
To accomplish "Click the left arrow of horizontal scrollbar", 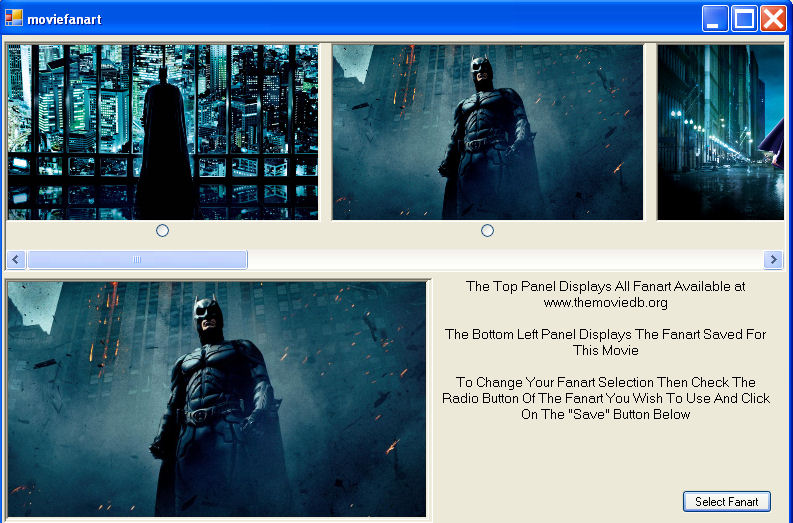I will (16, 259).
